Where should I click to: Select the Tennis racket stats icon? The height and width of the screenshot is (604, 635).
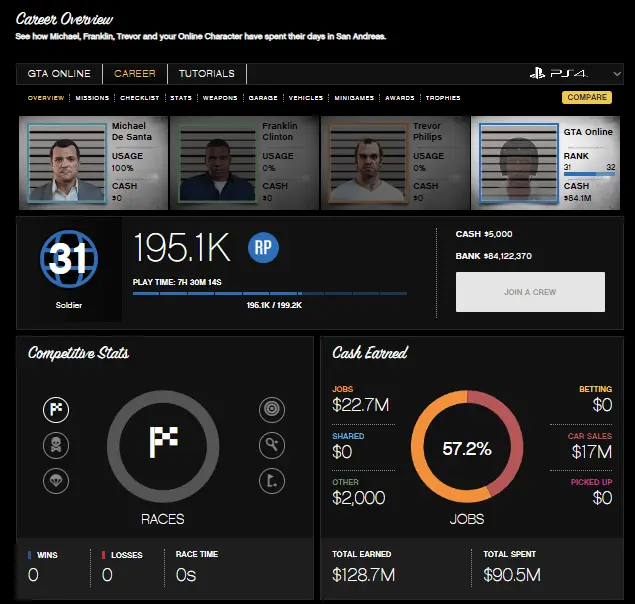pos(271,445)
